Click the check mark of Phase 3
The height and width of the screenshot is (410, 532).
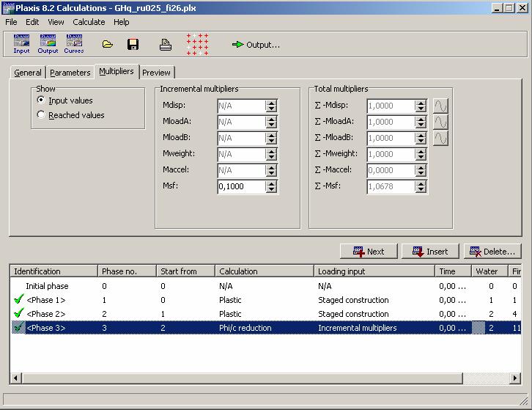pos(18,328)
